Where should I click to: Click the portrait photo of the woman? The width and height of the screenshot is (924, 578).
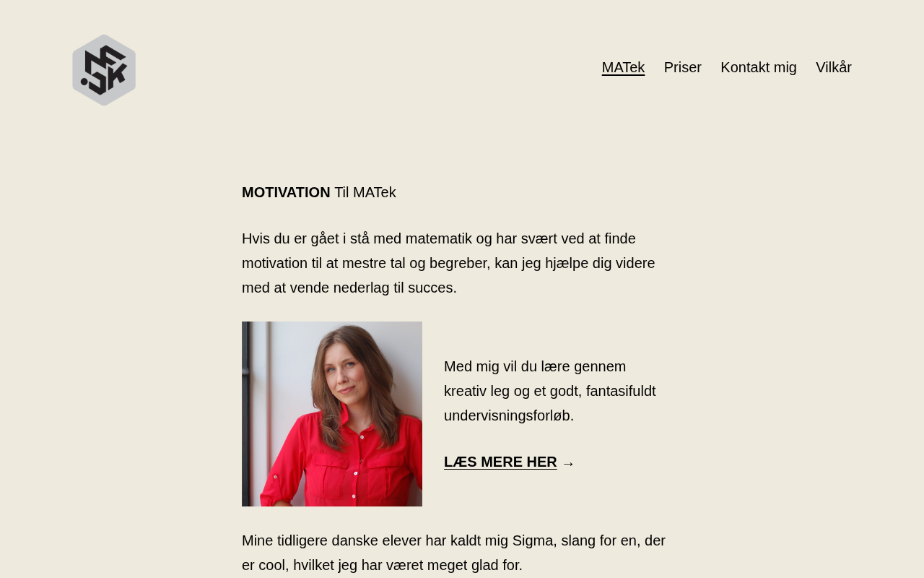click(x=332, y=414)
